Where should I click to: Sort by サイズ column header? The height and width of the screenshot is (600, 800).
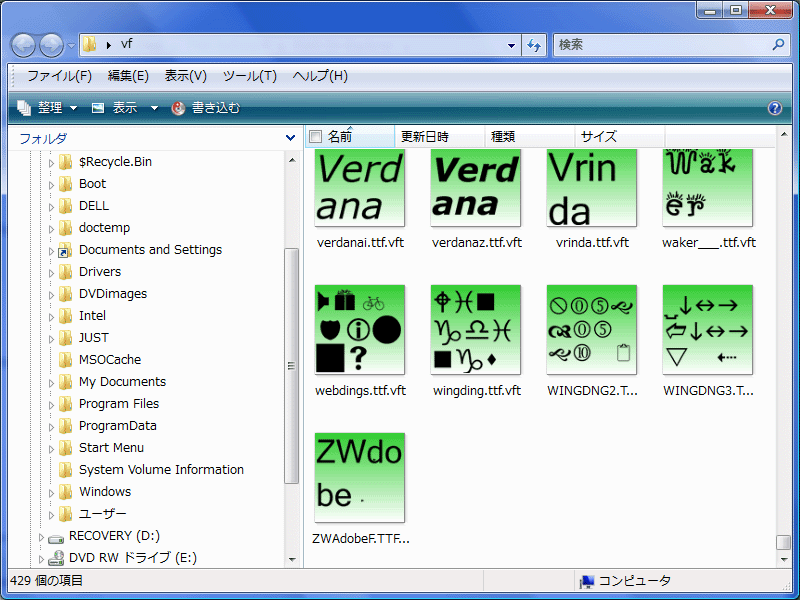coord(620,136)
